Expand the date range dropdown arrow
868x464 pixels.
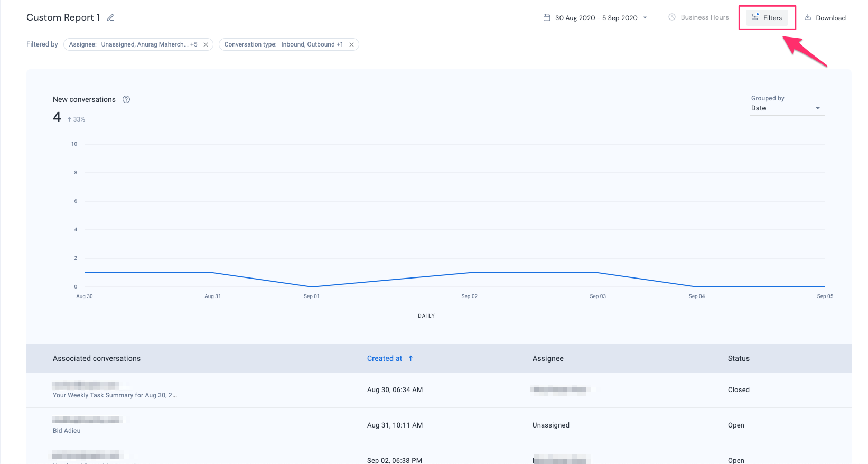[x=645, y=17]
